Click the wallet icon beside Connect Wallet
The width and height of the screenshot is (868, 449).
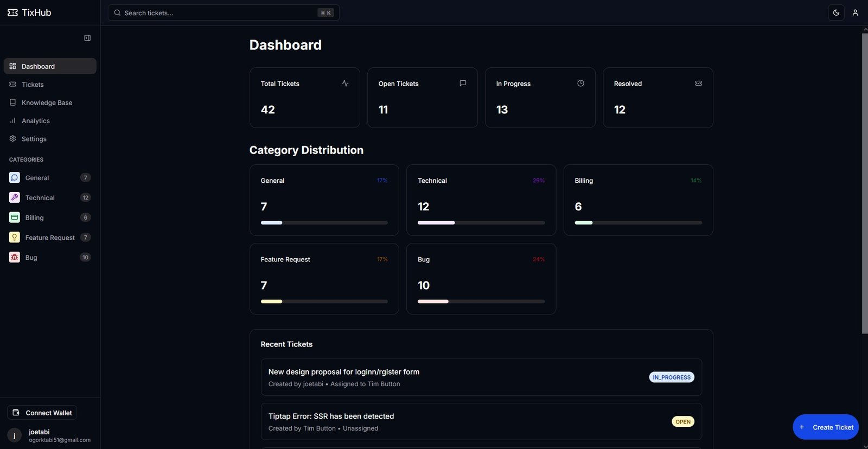(x=16, y=413)
